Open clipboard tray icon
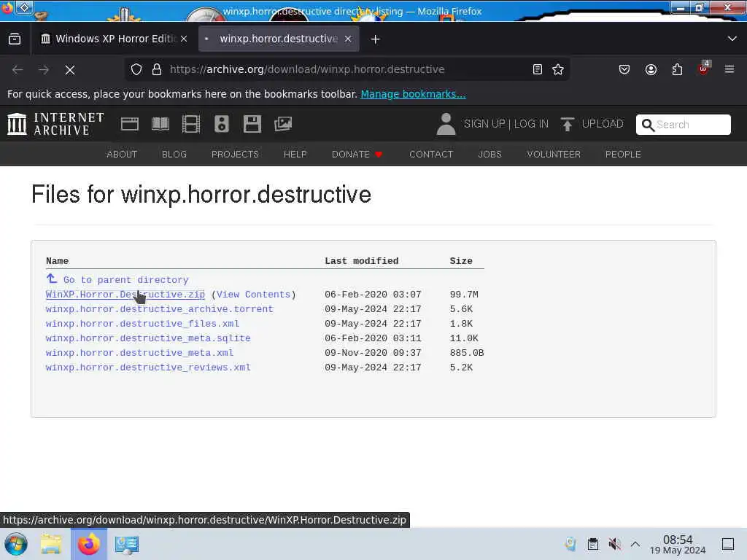Image resolution: width=747 pixels, height=560 pixels. 592,544
